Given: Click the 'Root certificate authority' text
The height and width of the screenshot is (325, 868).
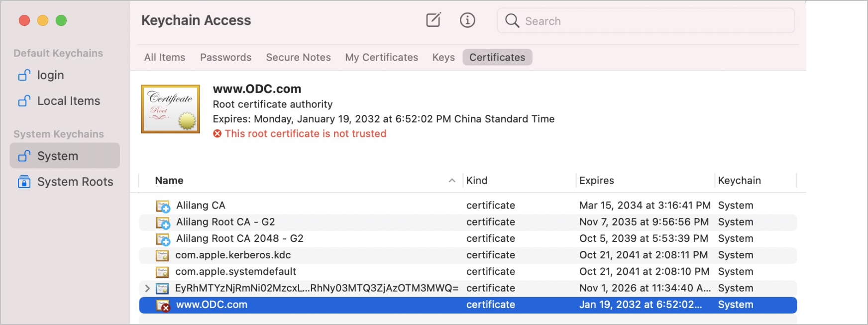Looking at the screenshot, I should [273, 104].
